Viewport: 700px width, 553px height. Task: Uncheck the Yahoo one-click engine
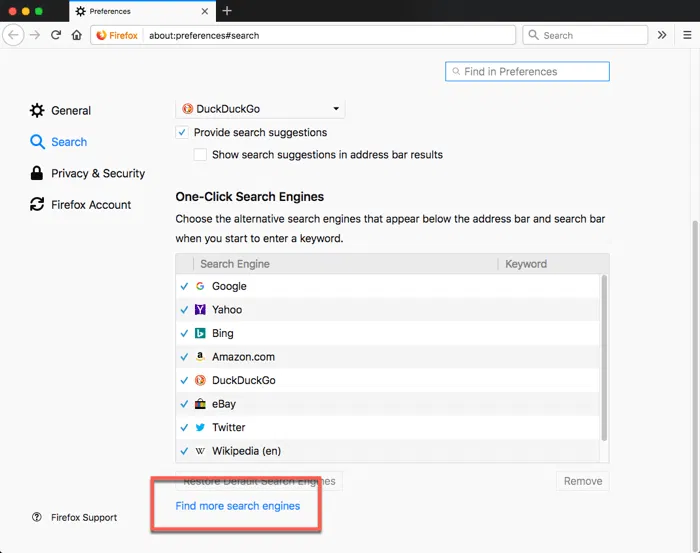coord(184,309)
